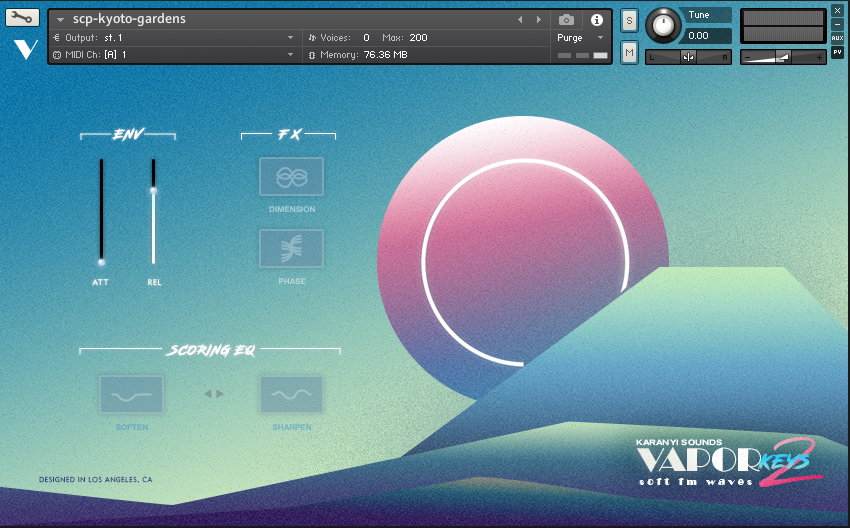Screen dimensions: 850x528
Task: Click the large white ring dial
Action: [525, 262]
